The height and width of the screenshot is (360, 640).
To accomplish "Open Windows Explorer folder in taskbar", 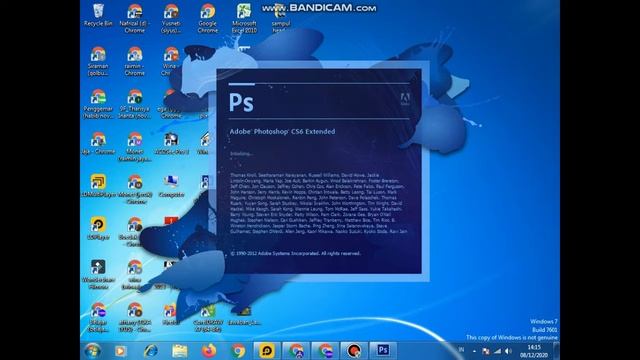I will (180, 351).
